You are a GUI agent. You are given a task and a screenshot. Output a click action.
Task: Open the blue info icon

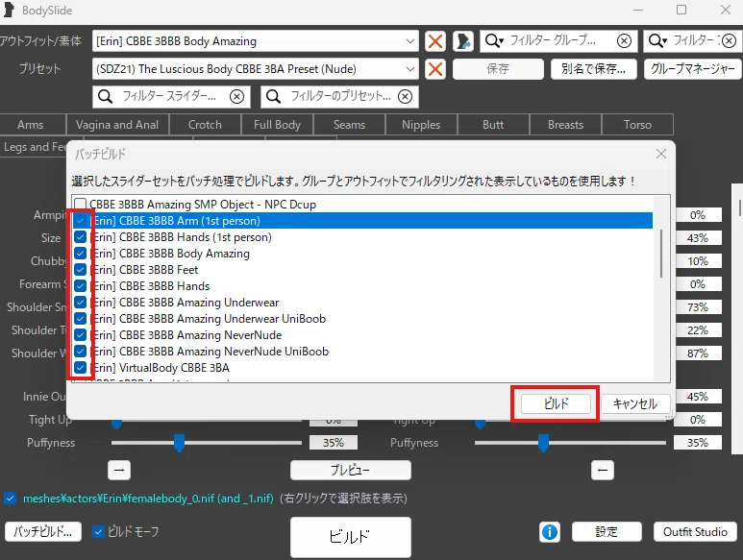click(x=550, y=532)
